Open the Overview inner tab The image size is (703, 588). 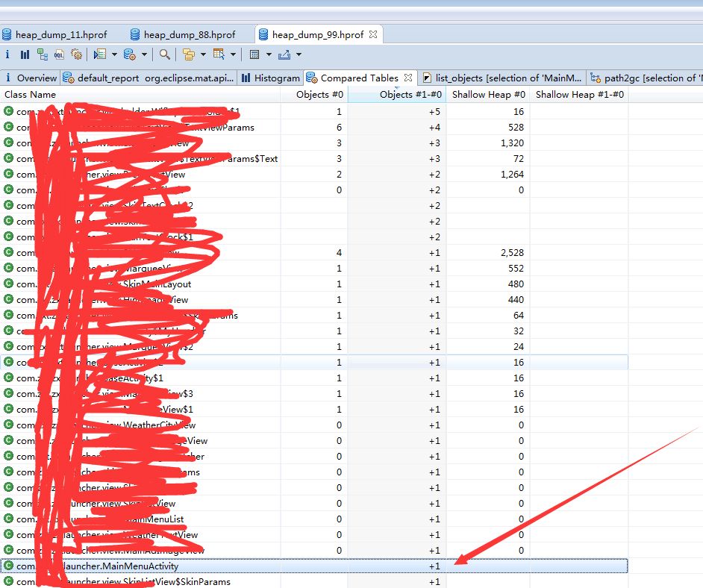[x=31, y=78]
